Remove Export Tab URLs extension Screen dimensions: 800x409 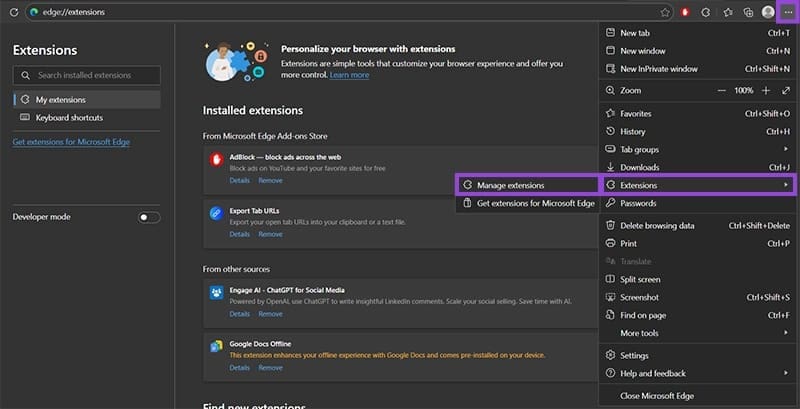[270, 234]
